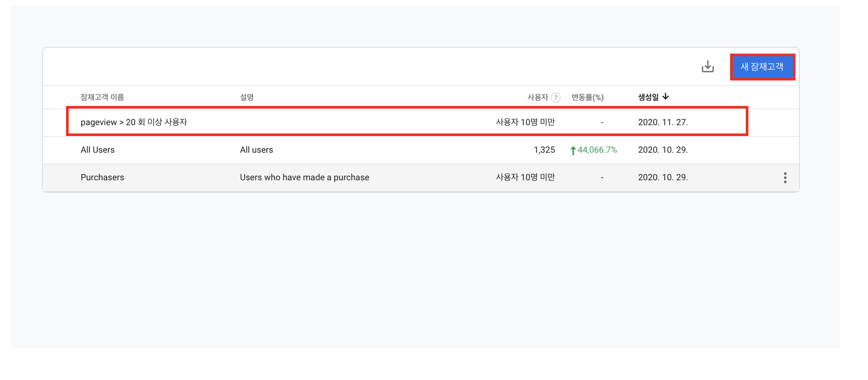
Task: Click the 2020. 11. 27. creation date
Action: coord(662,122)
